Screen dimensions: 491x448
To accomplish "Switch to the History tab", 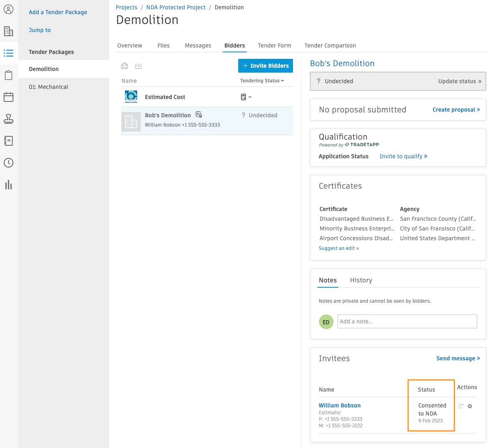I will tap(361, 280).
